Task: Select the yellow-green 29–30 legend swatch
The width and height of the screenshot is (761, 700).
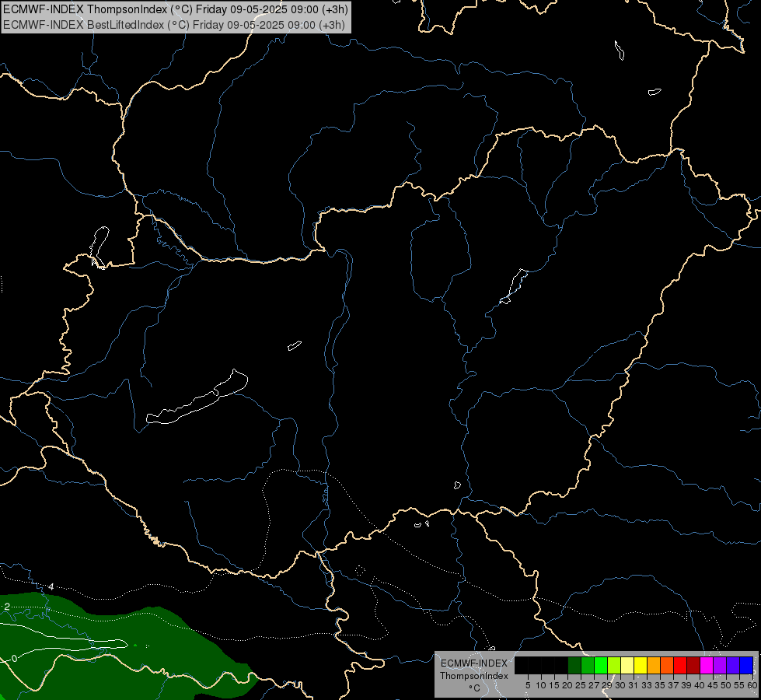Action: point(614,665)
